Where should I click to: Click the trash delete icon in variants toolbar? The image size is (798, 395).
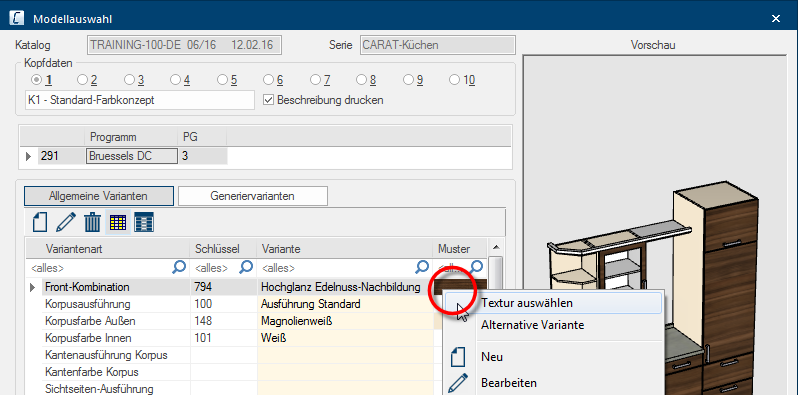[93, 222]
